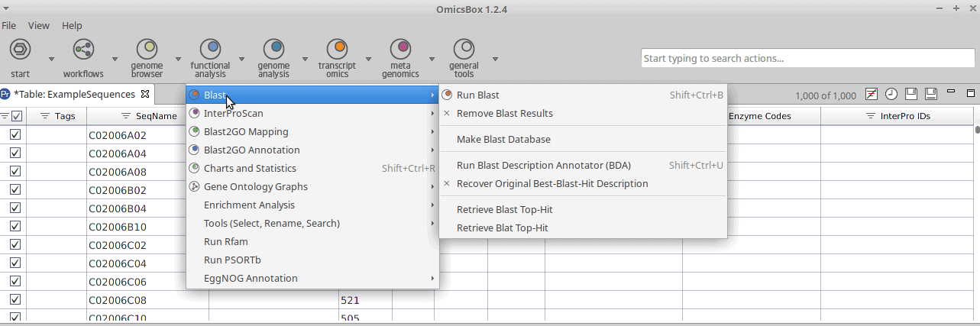Click the save-as floppy icon
980x326 pixels.
click(x=931, y=95)
